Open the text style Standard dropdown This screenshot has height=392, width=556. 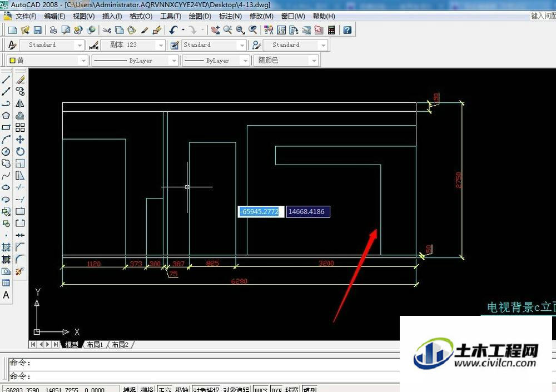tap(80, 45)
